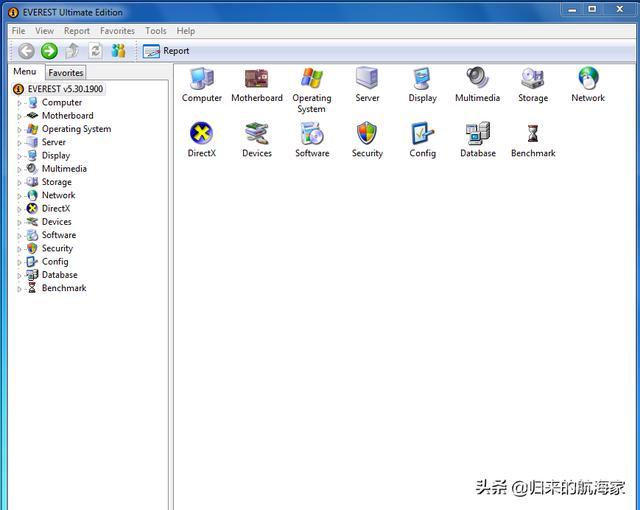This screenshot has width=640, height=510.
Task: Select Benchmark in the sidebar tree
Action: tap(64, 288)
